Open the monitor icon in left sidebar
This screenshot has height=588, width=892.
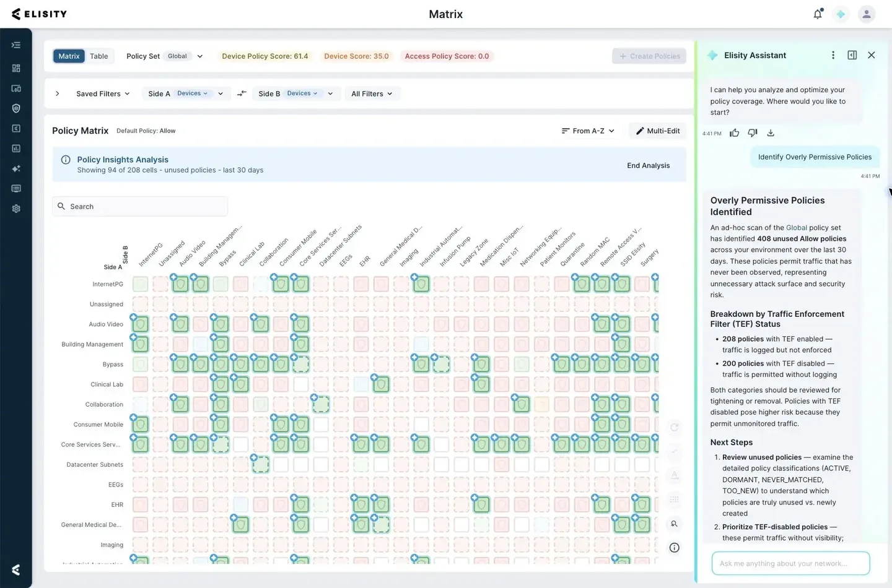(16, 188)
